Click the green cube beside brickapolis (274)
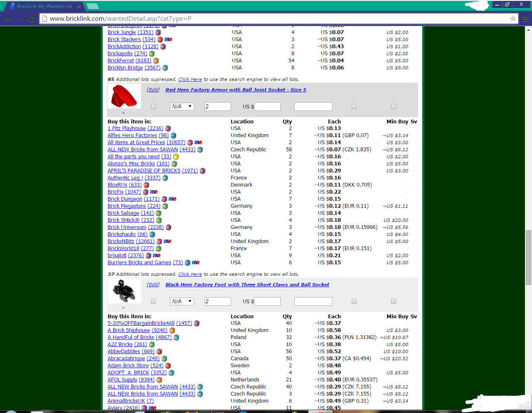This screenshot has width=532, height=413. [x=152, y=54]
